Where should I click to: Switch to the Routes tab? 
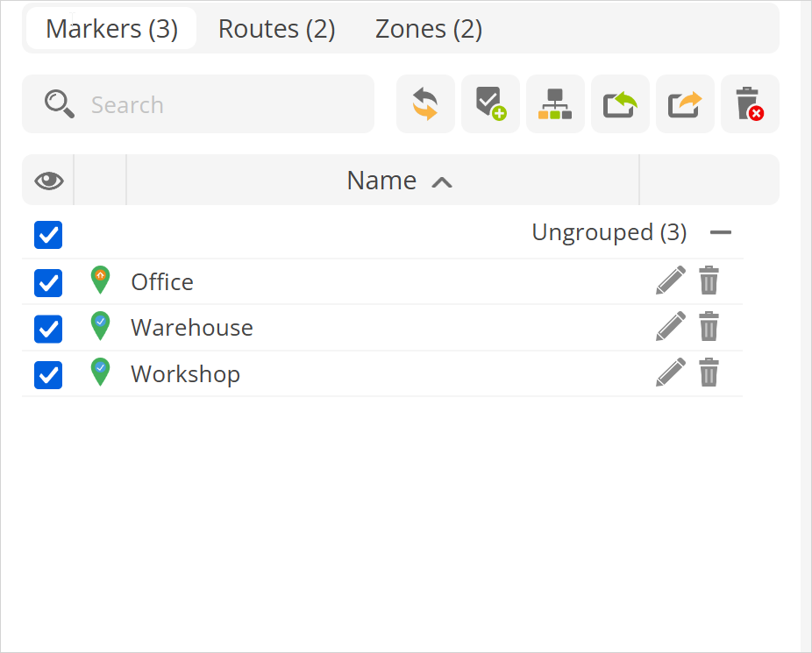[276, 29]
